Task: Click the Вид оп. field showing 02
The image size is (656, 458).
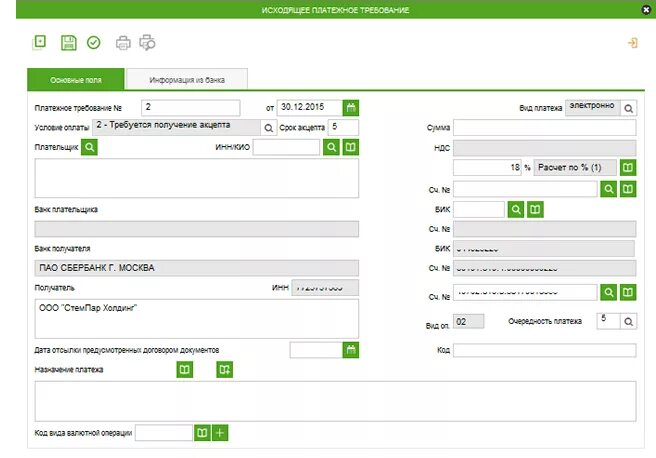Action: (x=469, y=321)
